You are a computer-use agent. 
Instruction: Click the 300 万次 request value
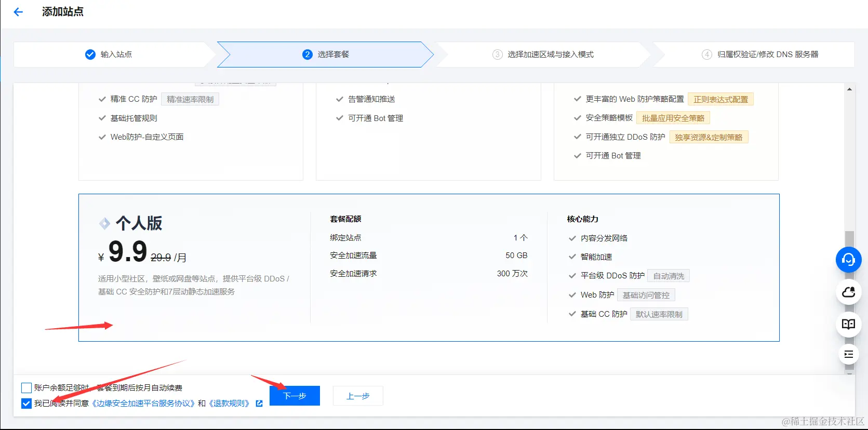coord(512,274)
